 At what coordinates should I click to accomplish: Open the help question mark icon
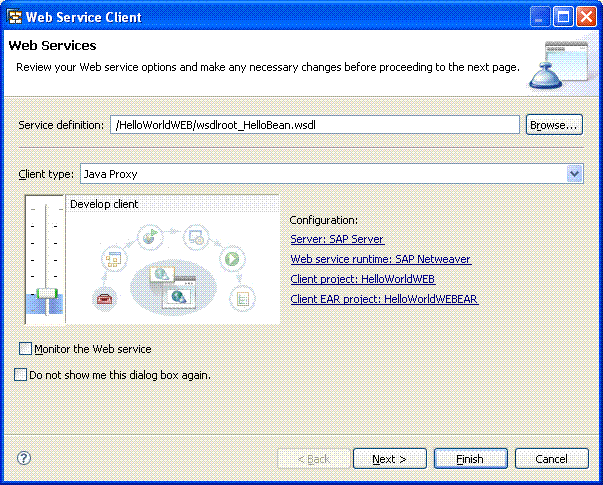[24, 459]
